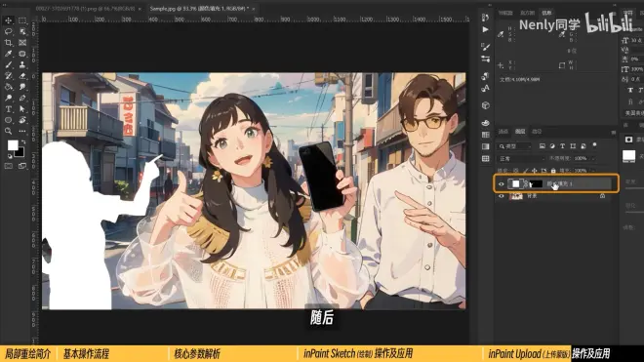Select the Zoom tool
The width and height of the screenshot is (644, 362).
[x=8, y=131]
